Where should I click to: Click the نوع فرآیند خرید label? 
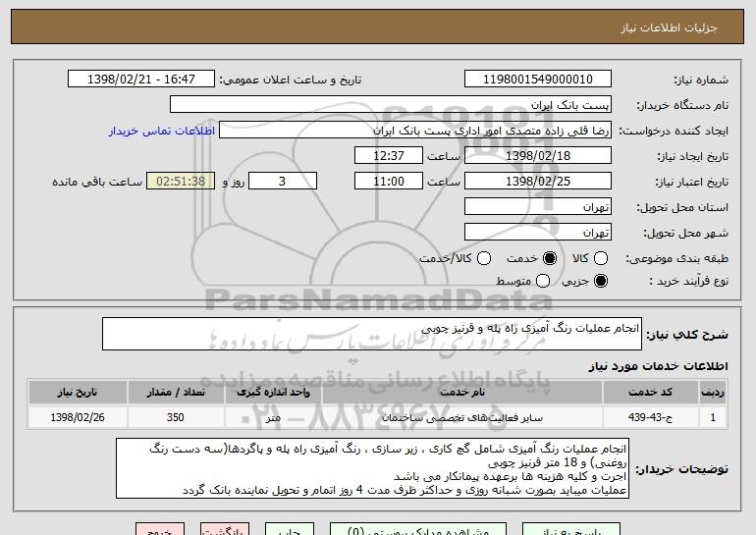click(x=689, y=281)
